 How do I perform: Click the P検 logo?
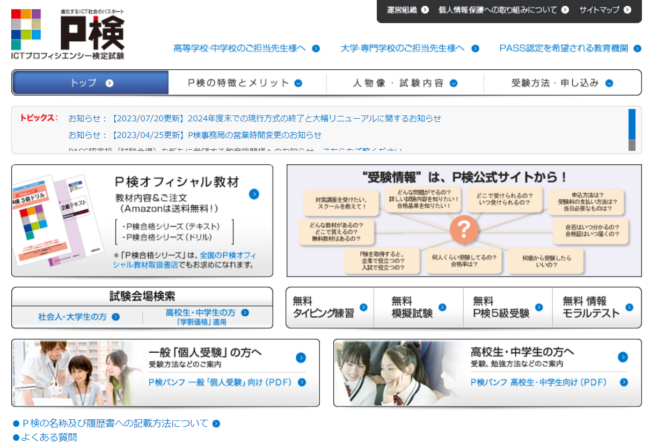click(68, 34)
